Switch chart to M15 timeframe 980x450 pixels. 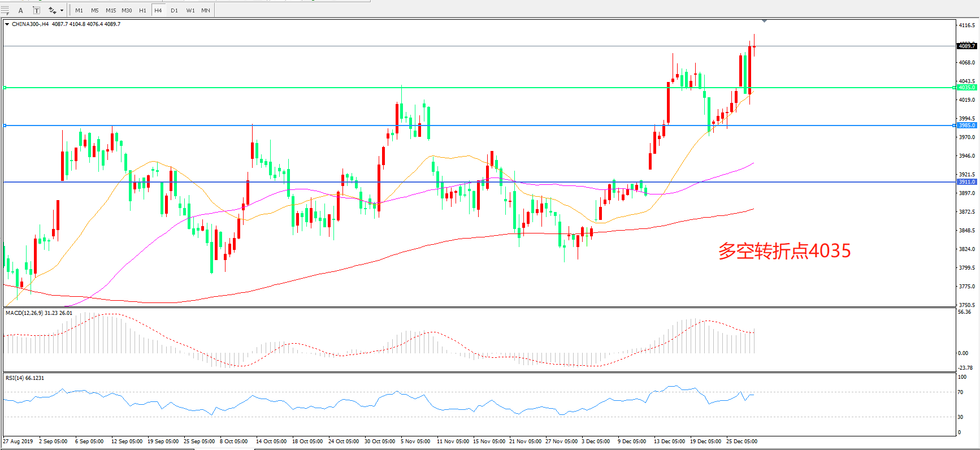point(111,10)
